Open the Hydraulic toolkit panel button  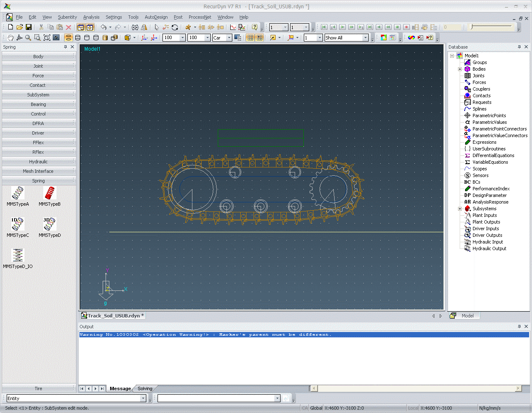click(38, 162)
